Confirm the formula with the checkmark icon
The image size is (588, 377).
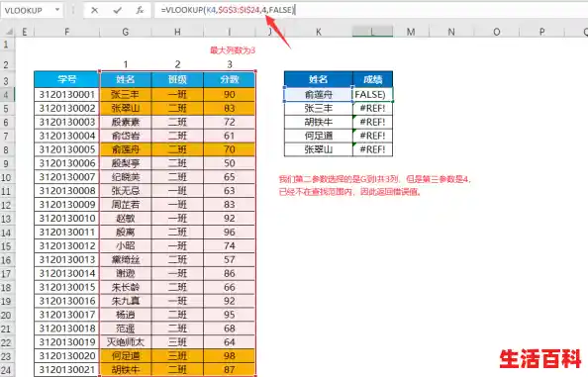tap(118, 11)
